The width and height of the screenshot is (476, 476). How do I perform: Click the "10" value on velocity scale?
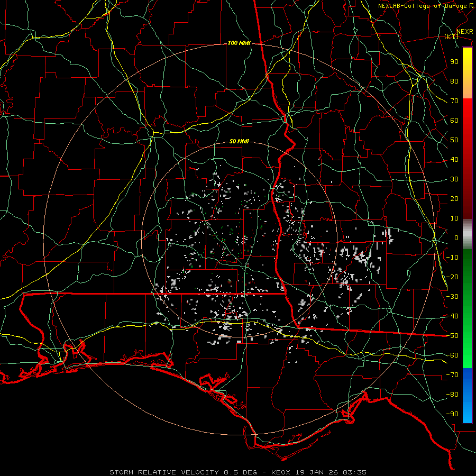[454, 218]
